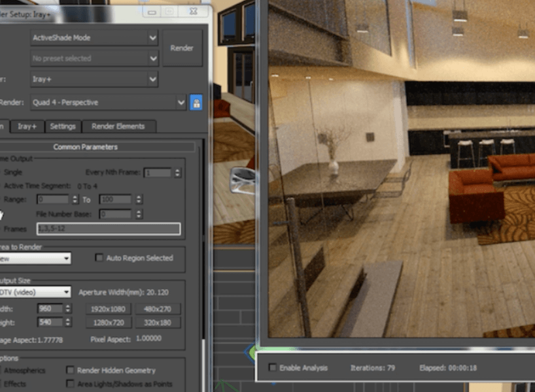Click the Frames field showing 1,3,5-12
The height and width of the screenshot is (392, 535).
pos(109,229)
